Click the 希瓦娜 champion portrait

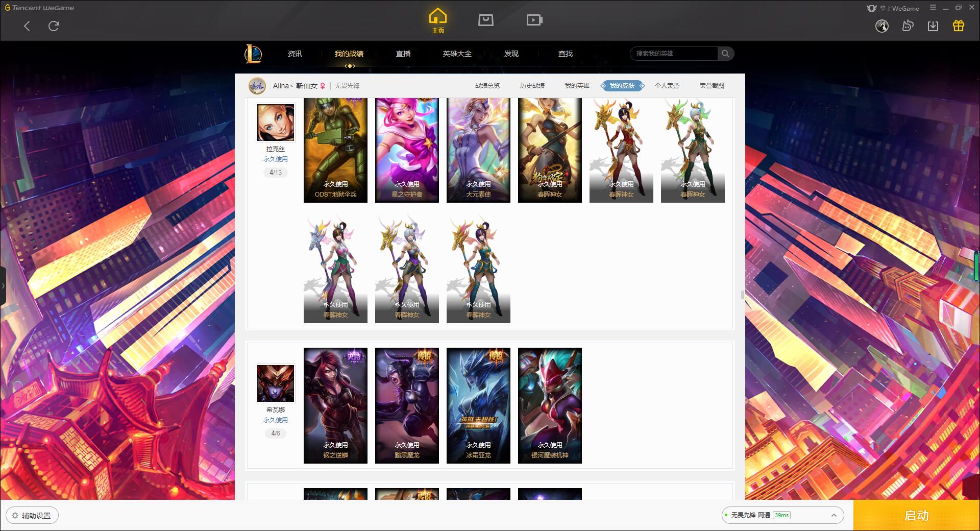click(276, 383)
